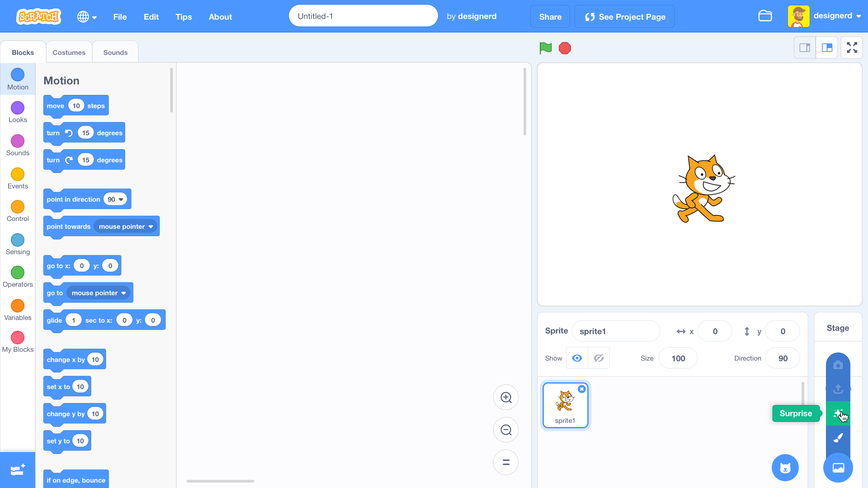Switch to small stage layout
This screenshot has width=868, height=488.
pyautogui.click(x=805, y=48)
